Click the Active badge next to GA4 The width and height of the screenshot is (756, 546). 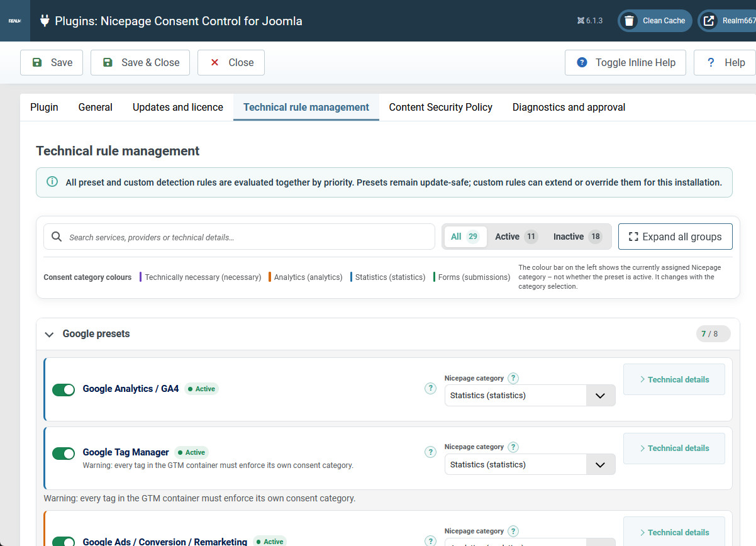point(201,389)
